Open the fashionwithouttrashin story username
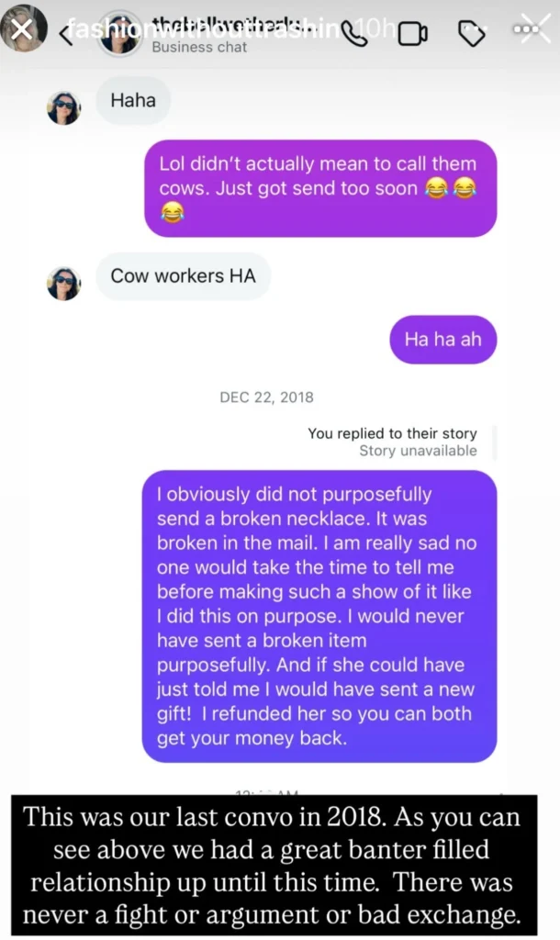The width and height of the screenshot is (560, 940). coord(203,28)
